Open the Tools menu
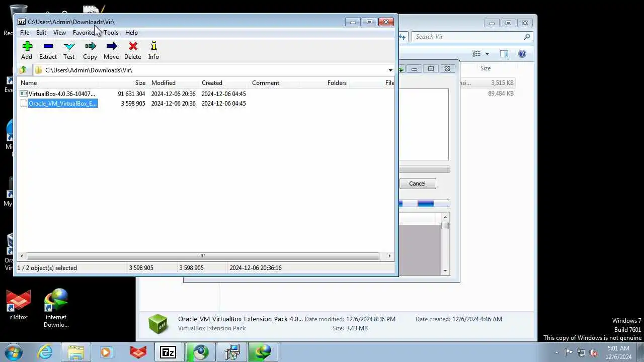Image resolution: width=644 pixels, height=362 pixels. pos(111,33)
